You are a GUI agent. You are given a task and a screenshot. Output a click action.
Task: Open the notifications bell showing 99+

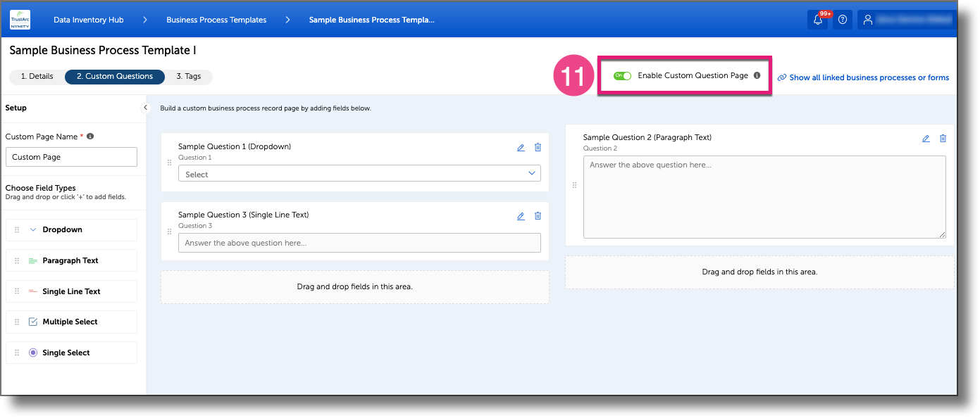tap(818, 19)
